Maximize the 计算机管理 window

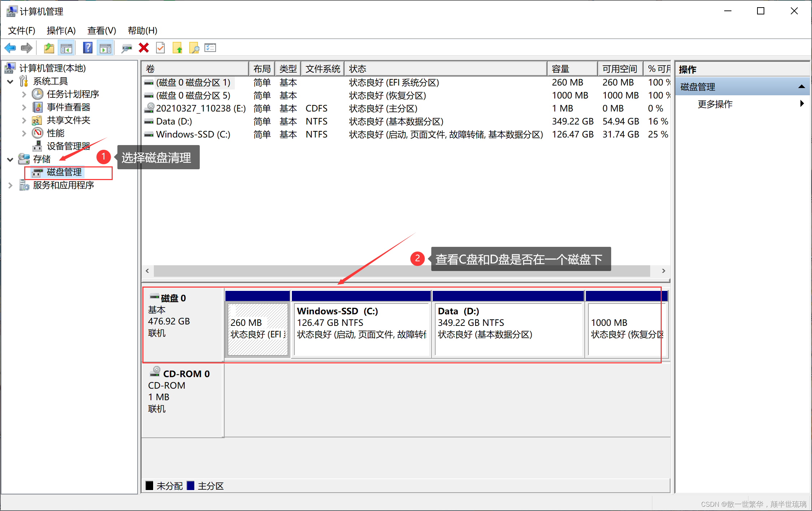click(x=760, y=11)
